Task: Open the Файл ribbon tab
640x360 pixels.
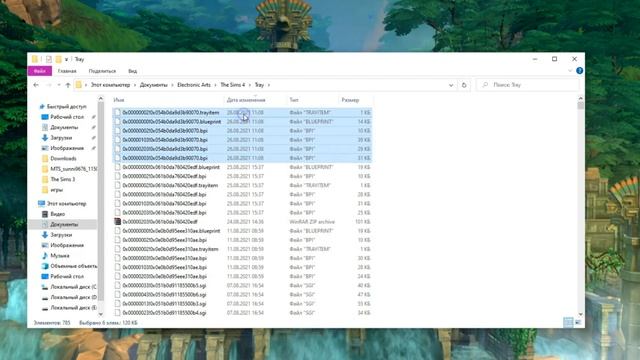Action: [x=40, y=71]
